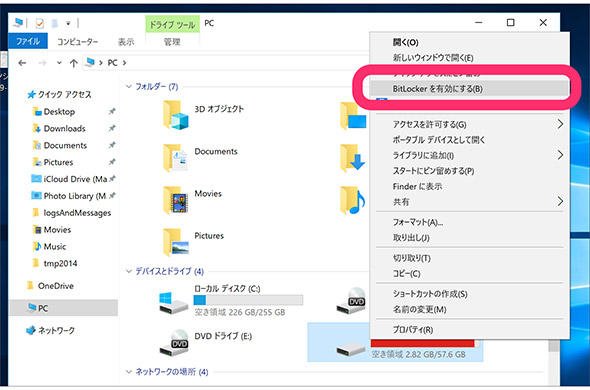
Task: Click the Desktop folder icon partly behind the menu
Action: coord(353,116)
